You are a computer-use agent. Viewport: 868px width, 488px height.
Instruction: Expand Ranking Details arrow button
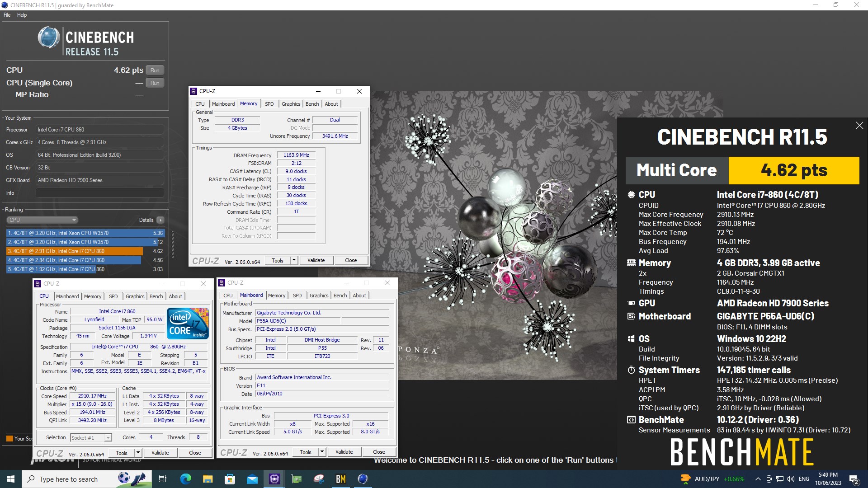[160, 220]
